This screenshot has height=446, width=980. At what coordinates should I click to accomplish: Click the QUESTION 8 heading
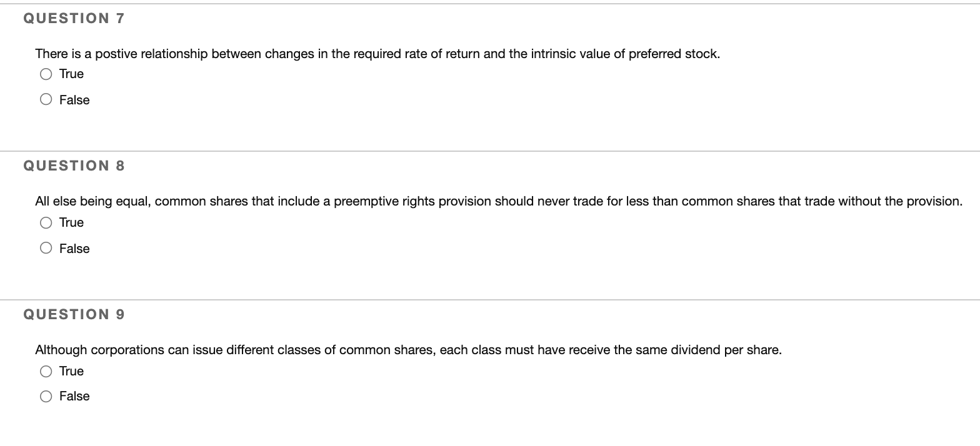72,165
